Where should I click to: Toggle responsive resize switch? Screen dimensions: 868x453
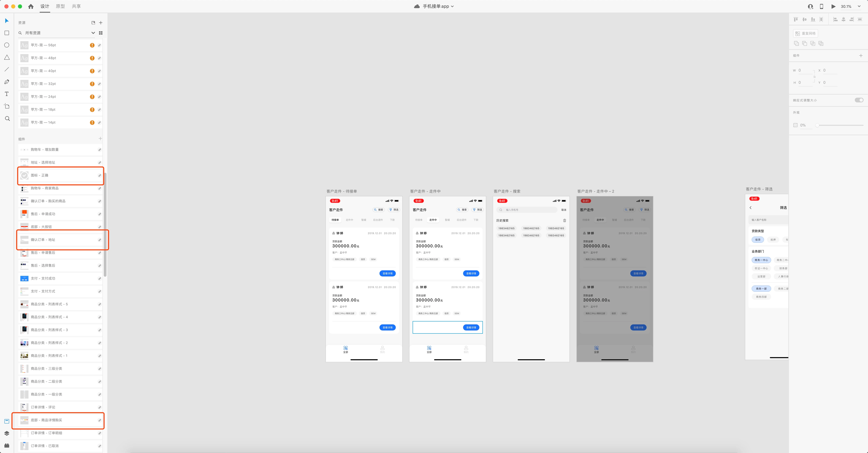pos(859,100)
